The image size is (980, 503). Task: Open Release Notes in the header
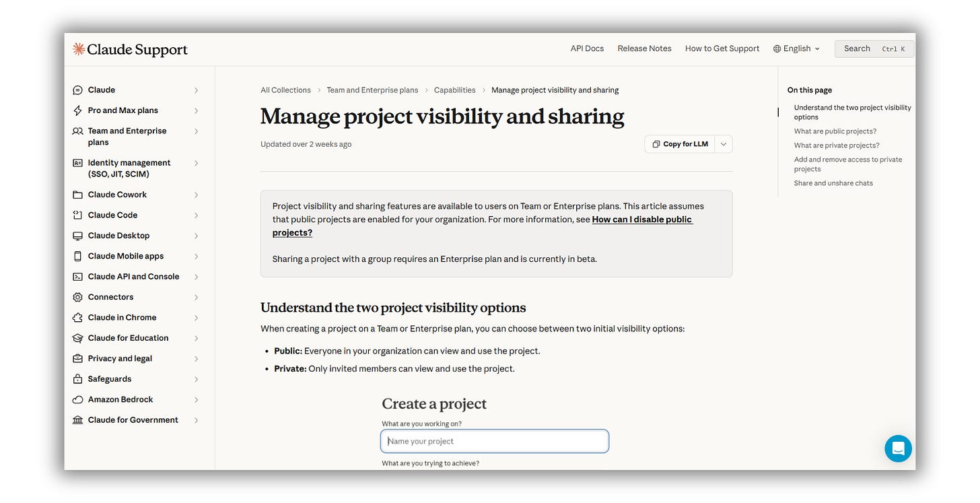644,48
